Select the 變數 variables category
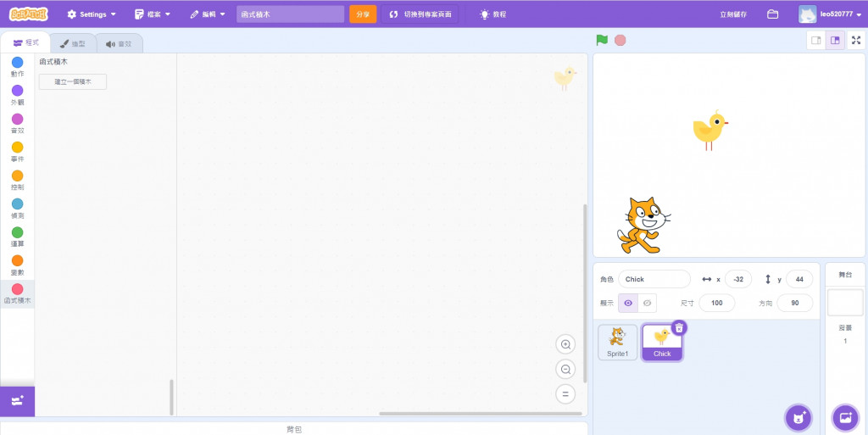Viewport: 868px width, 435px height. (x=17, y=265)
